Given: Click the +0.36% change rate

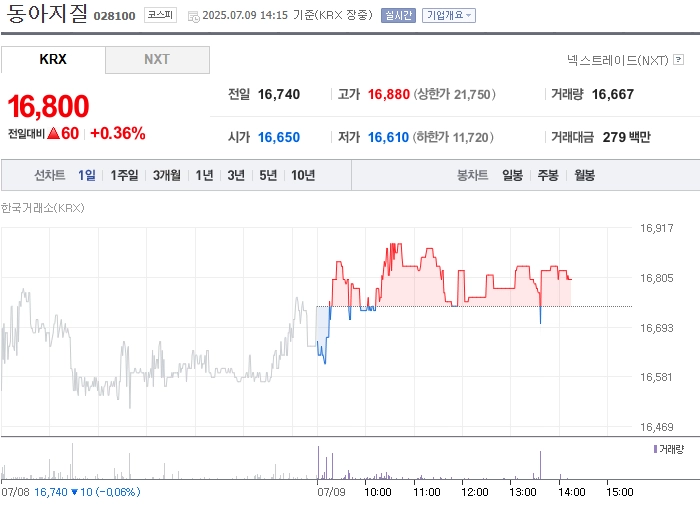Looking at the screenshot, I should [118, 133].
